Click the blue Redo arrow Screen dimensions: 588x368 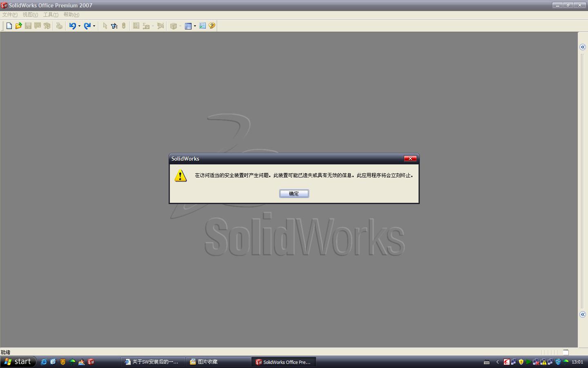pyautogui.click(x=87, y=26)
